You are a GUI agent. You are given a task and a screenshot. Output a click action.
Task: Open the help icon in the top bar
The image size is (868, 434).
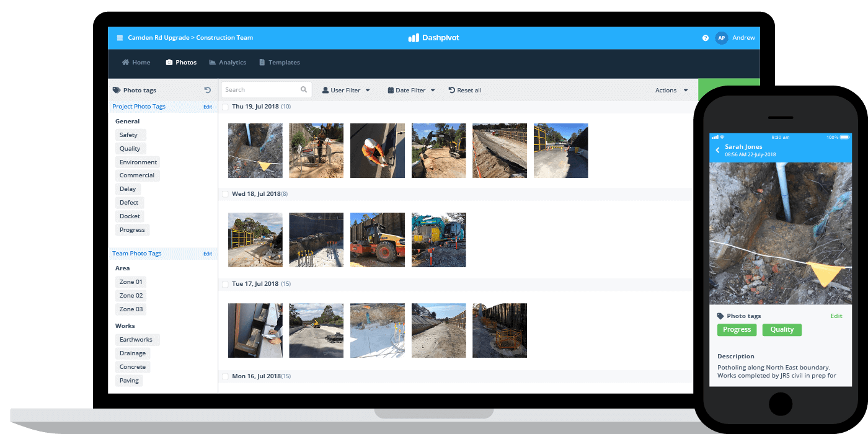tap(706, 38)
